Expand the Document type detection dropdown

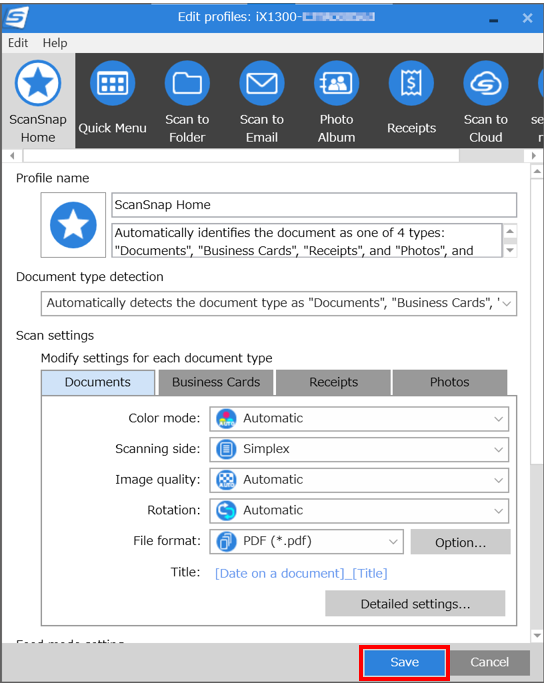click(279, 303)
